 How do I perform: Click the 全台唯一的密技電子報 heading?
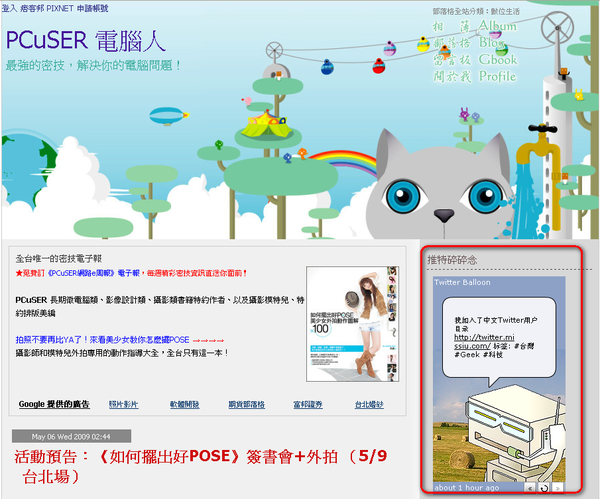[x=59, y=259]
